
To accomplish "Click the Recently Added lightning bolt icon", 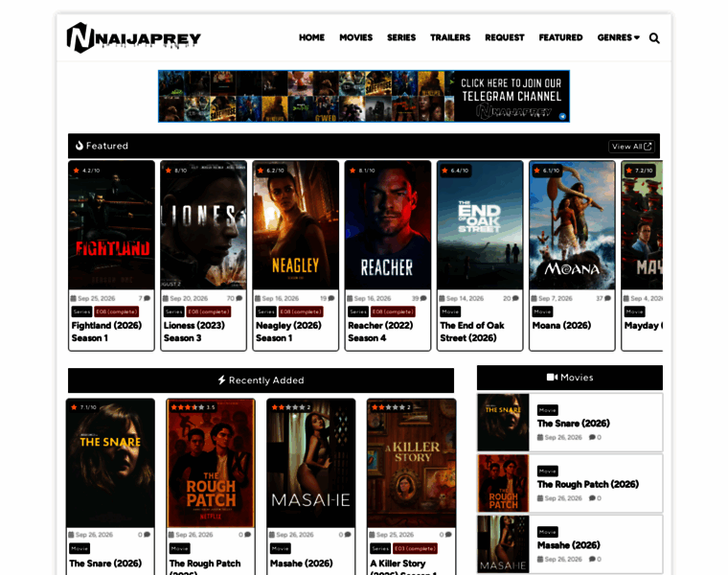I will (221, 379).
